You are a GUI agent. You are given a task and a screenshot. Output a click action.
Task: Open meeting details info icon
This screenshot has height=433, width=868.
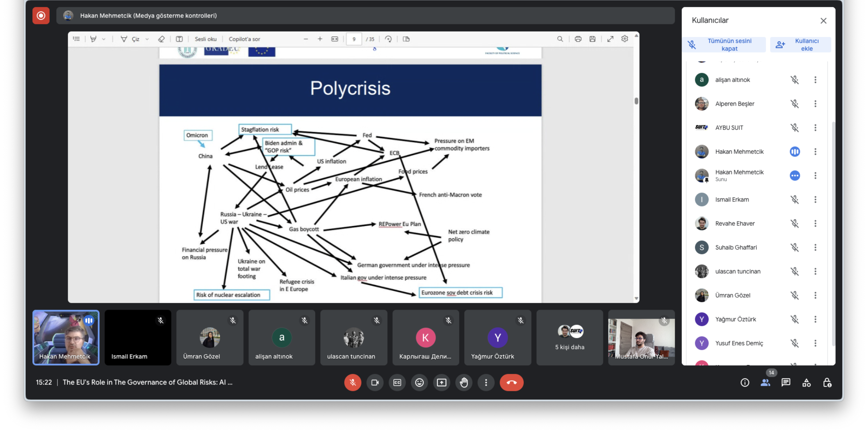click(745, 382)
